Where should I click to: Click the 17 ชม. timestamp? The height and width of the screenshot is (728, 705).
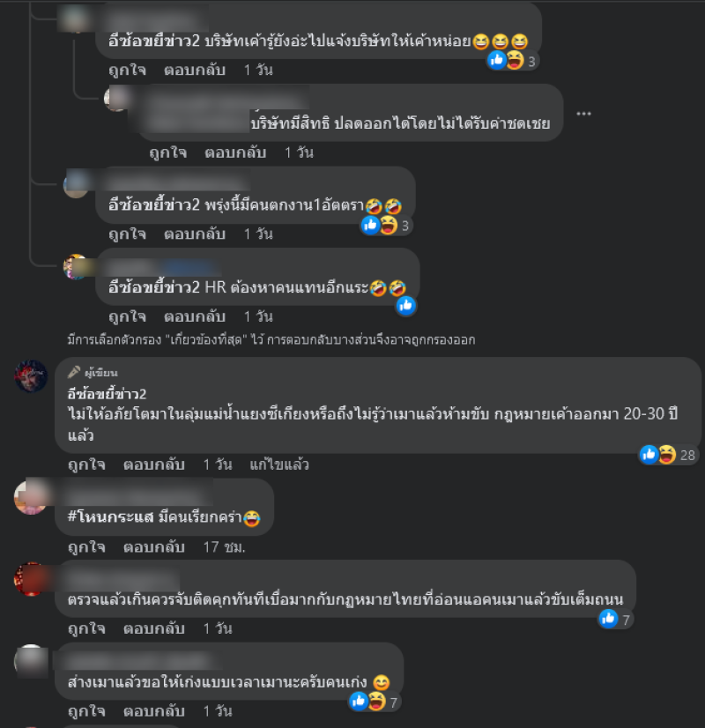coord(224,547)
